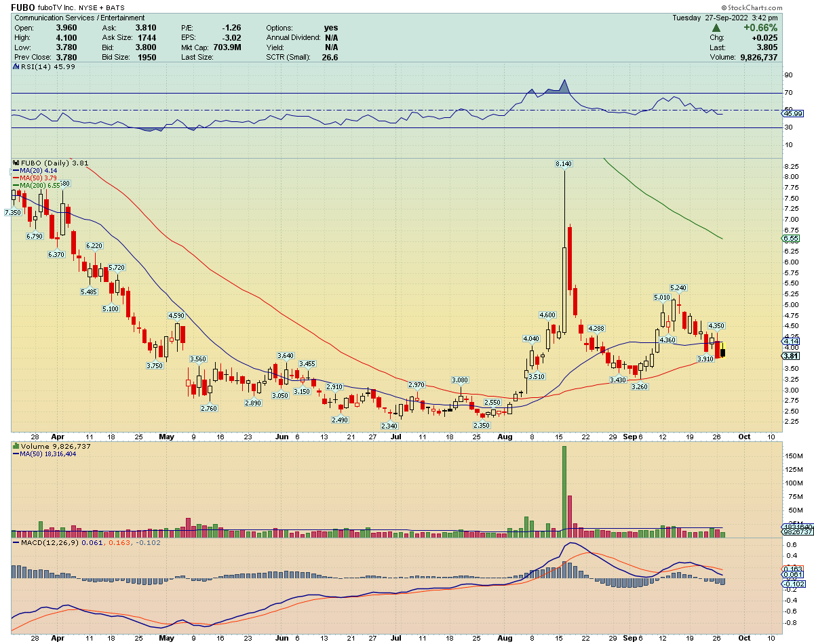Click the Options value yes
This screenshot has width=814, height=644.
pos(331,28)
